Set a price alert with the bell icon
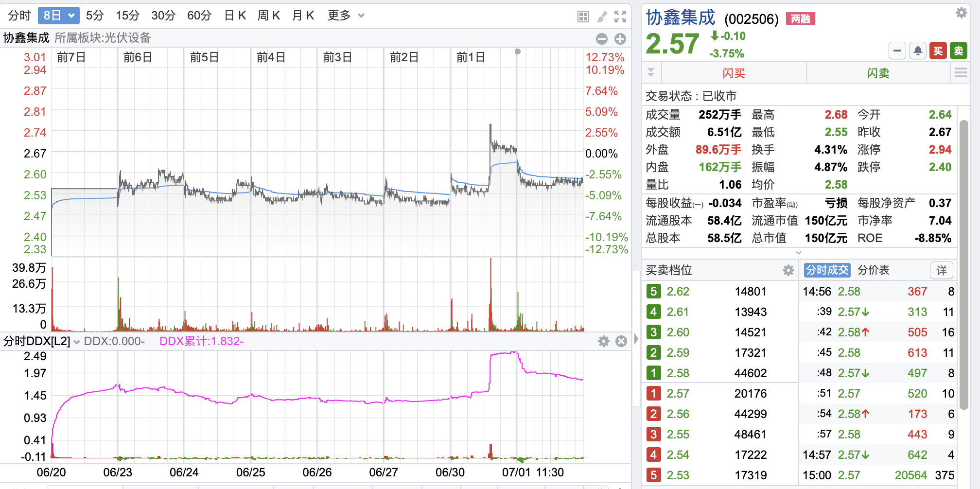 [918, 51]
